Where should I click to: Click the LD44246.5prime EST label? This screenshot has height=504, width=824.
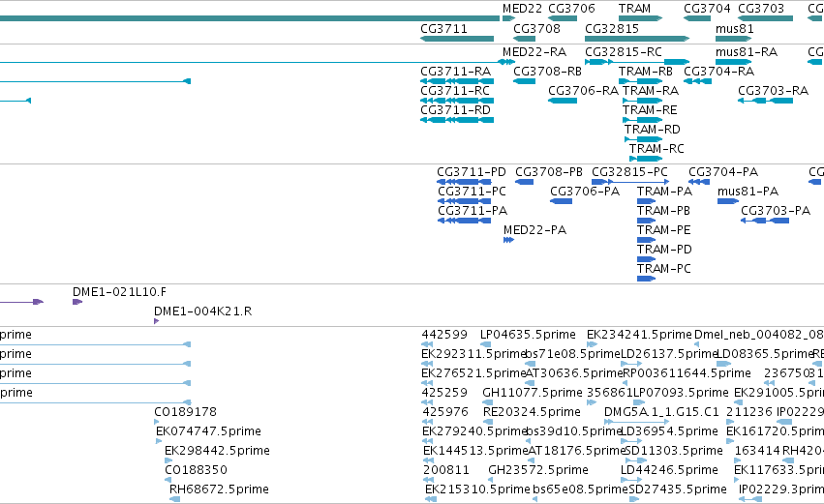click(669, 470)
